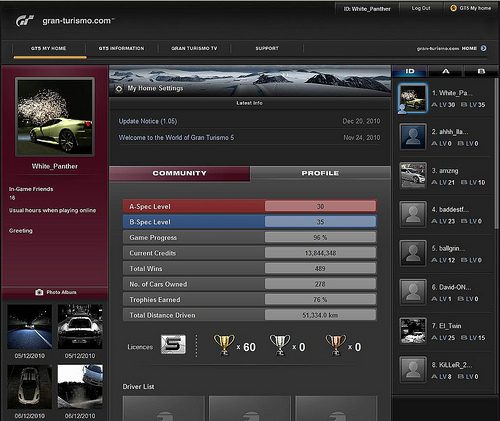Sort friends list by ID tab
The height and width of the screenshot is (421, 500).
[410, 71]
